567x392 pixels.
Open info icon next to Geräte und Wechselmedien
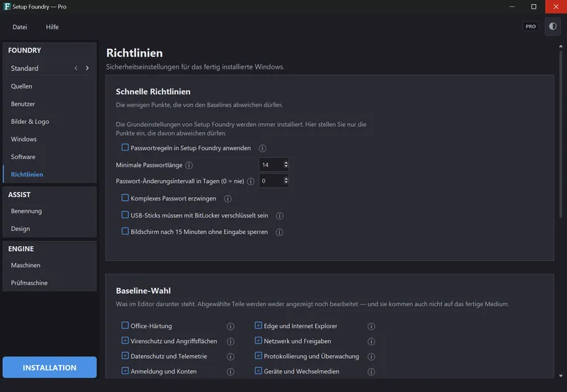pos(371,371)
